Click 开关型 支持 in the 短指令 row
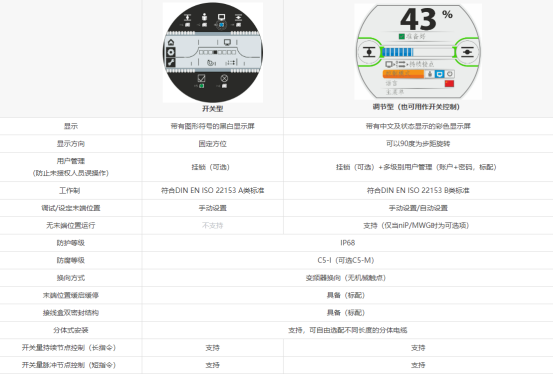Viewport: 553px width, 375px height. [213, 365]
